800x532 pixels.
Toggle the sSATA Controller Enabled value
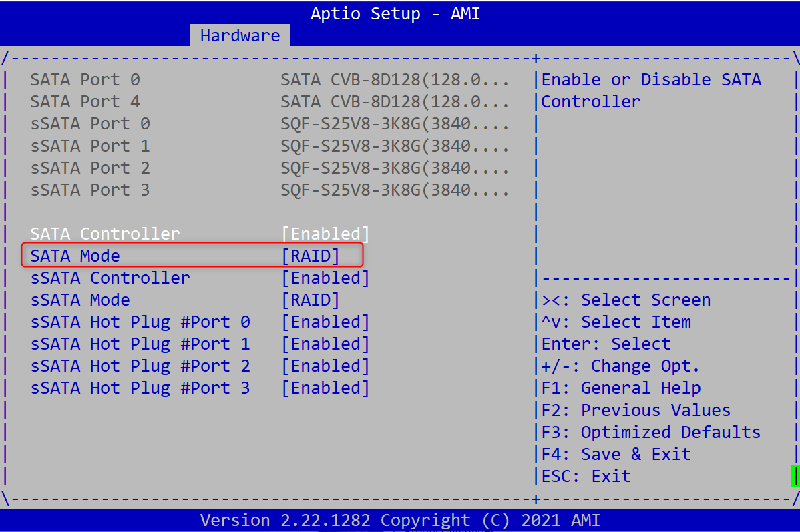tap(325, 278)
